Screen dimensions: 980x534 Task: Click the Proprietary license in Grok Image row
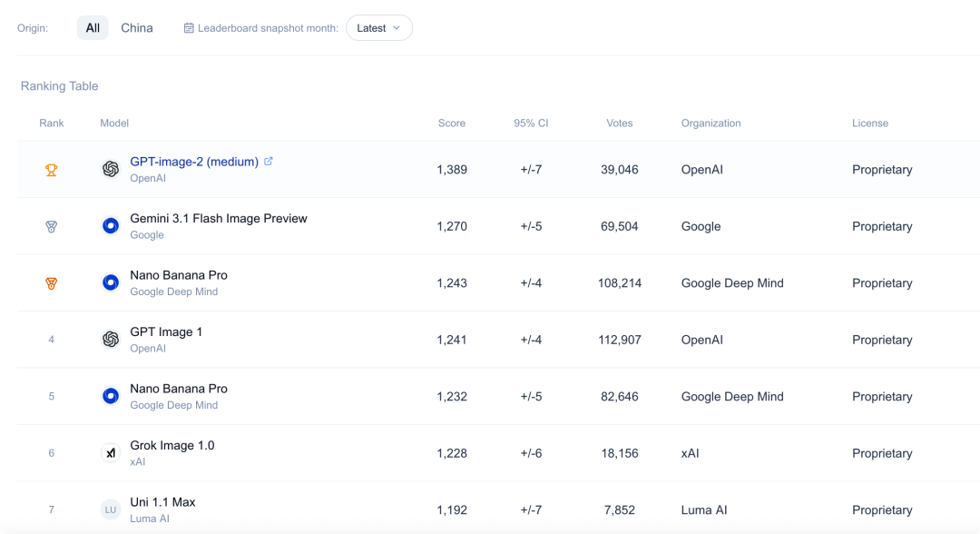tap(882, 453)
